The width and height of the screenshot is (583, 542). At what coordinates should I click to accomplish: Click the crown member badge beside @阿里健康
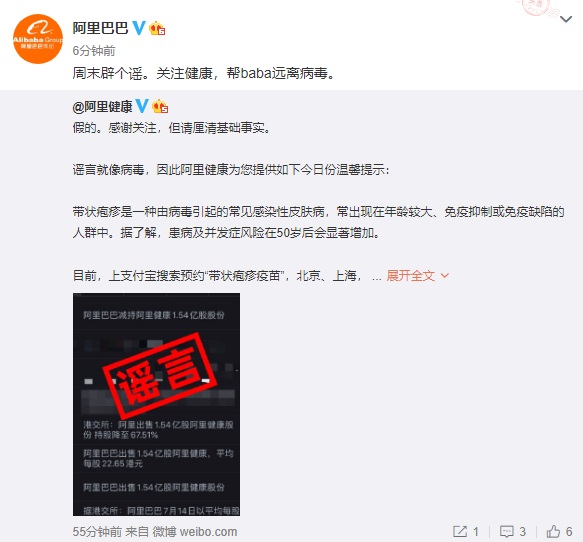160,107
